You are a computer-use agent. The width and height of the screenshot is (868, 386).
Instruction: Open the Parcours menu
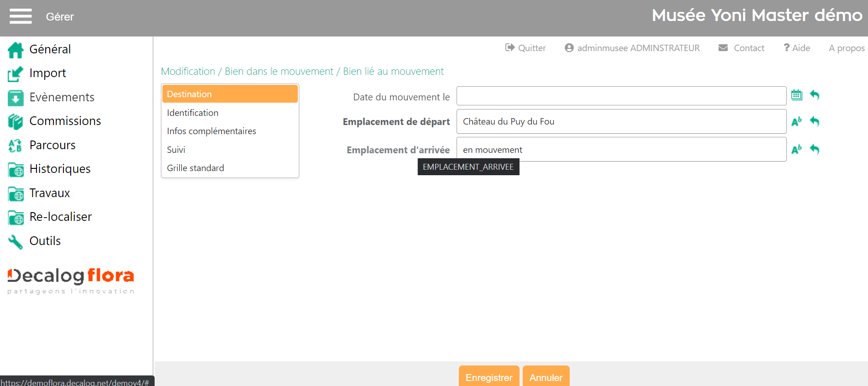point(52,145)
